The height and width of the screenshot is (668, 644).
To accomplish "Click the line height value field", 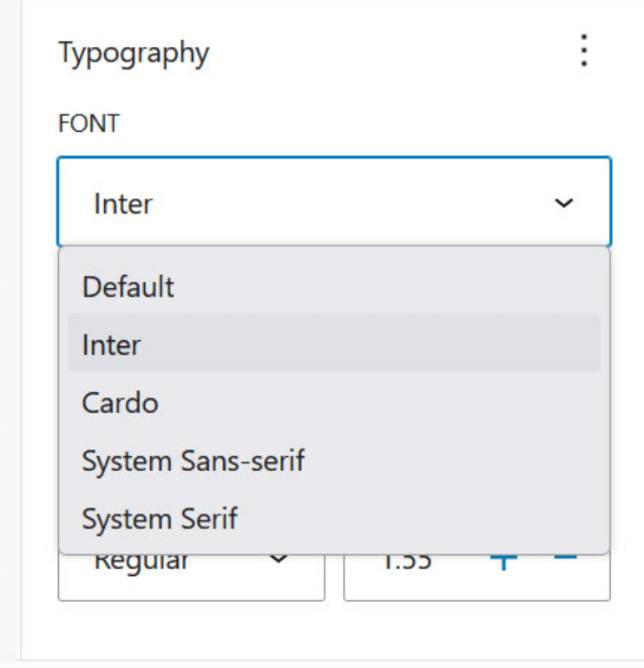I will click(407, 562).
